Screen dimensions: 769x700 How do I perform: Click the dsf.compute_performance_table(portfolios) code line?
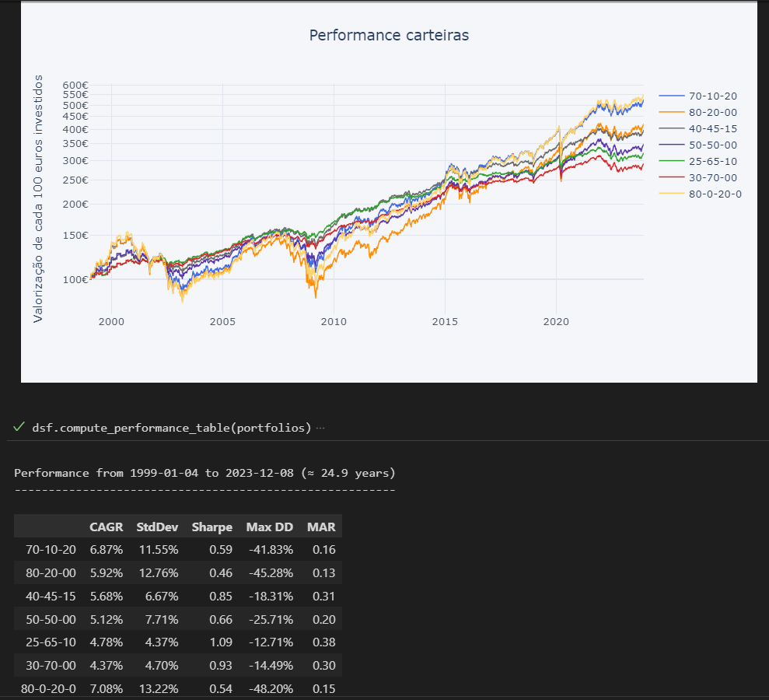pos(171,428)
